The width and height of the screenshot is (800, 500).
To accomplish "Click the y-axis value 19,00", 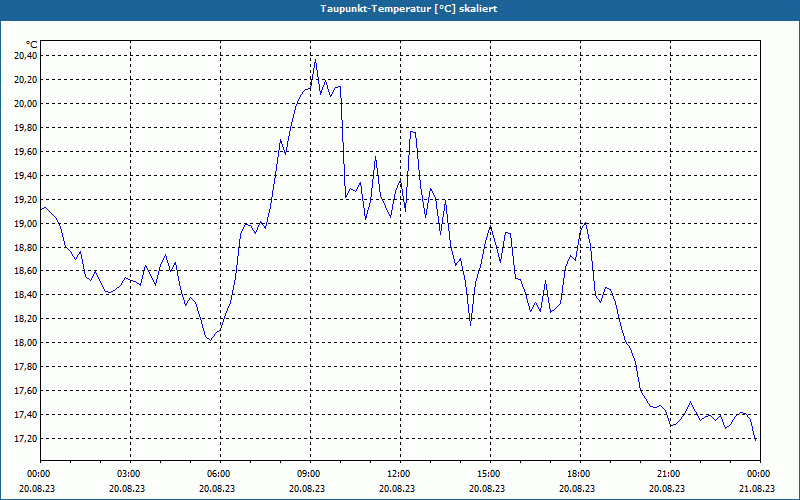I will point(25,223).
